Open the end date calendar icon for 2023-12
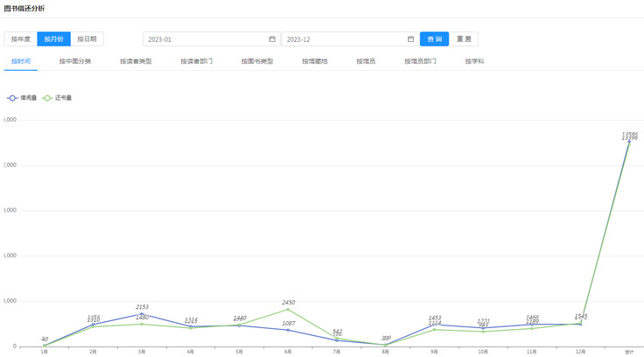Viewport: 644px width, 357px height. pyautogui.click(x=410, y=39)
